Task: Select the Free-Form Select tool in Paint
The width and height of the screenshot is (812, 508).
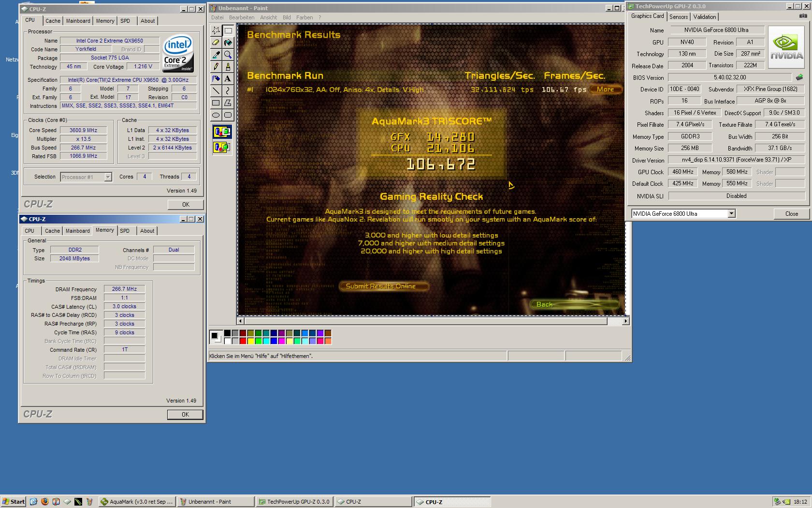Action: (x=216, y=30)
